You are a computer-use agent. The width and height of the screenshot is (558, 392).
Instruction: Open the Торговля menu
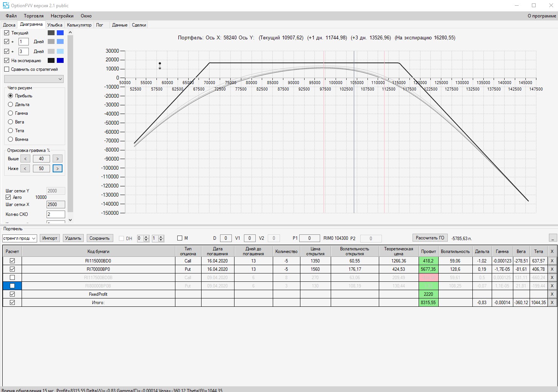point(34,16)
